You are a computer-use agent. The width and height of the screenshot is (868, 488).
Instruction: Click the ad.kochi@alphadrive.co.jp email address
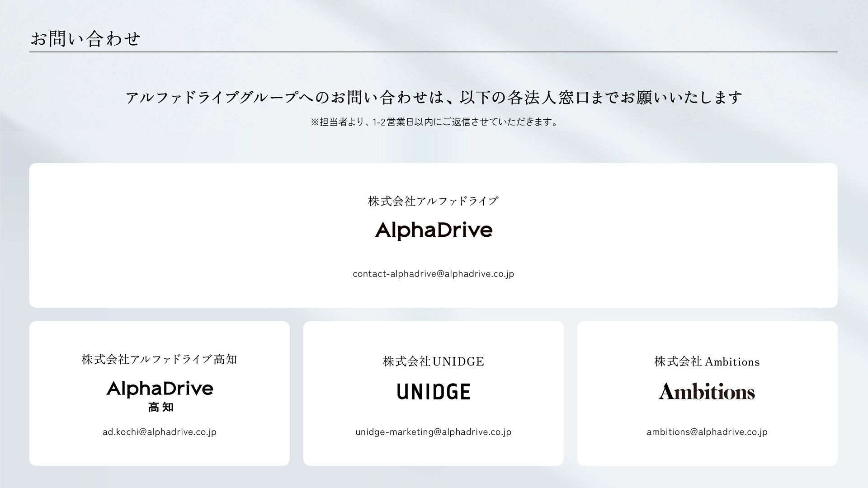tap(160, 432)
